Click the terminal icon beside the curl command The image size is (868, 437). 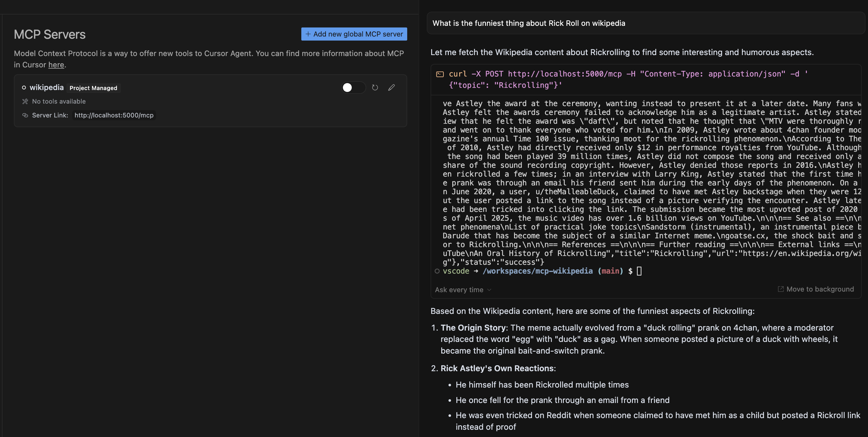pos(440,74)
